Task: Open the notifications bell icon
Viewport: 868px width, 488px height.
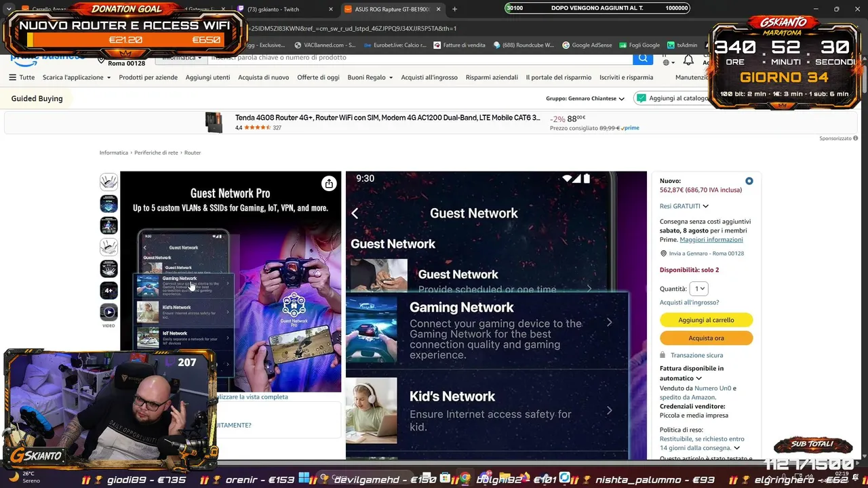Action: coord(688,60)
